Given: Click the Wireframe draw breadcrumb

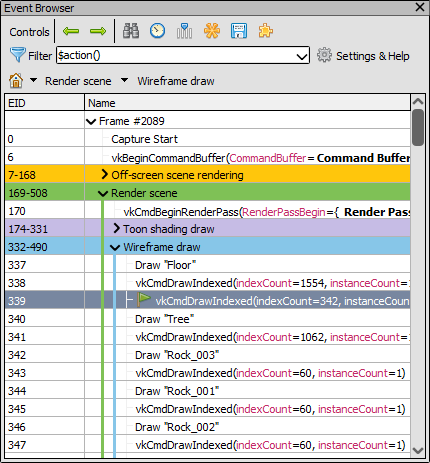Looking at the screenshot, I should 176,81.
